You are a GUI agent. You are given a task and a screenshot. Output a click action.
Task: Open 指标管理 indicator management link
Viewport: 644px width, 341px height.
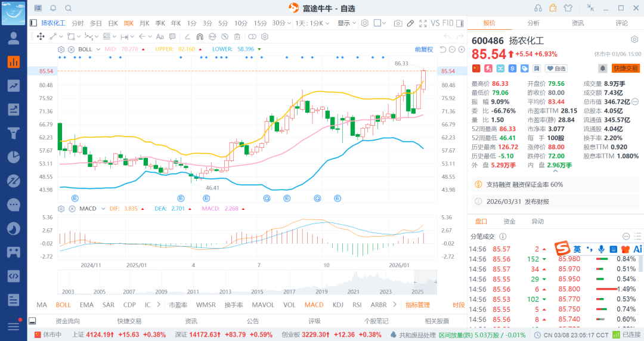point(417,305)
